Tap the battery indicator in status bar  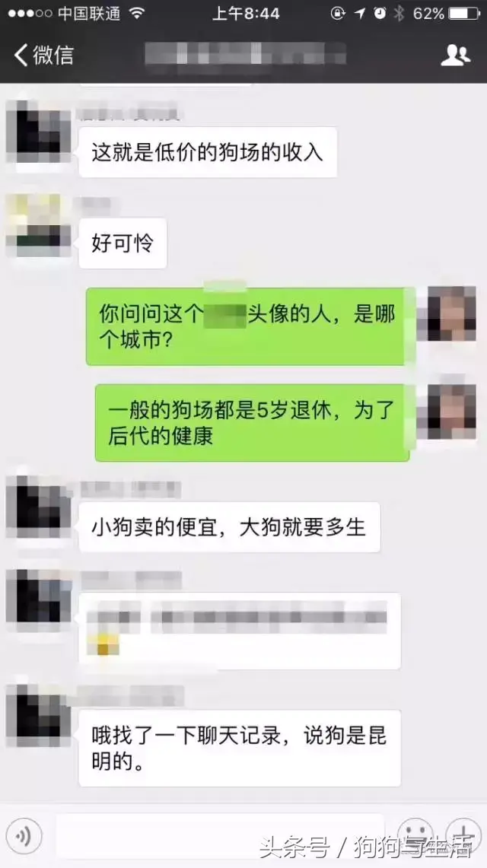coord(463,14)
